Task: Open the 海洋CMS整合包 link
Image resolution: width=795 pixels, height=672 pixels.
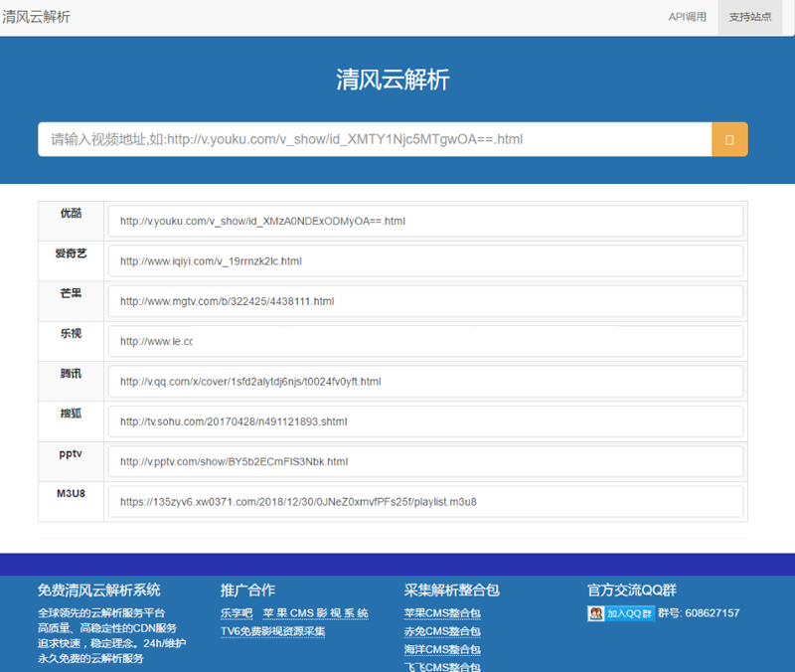Action: (442, 649)
